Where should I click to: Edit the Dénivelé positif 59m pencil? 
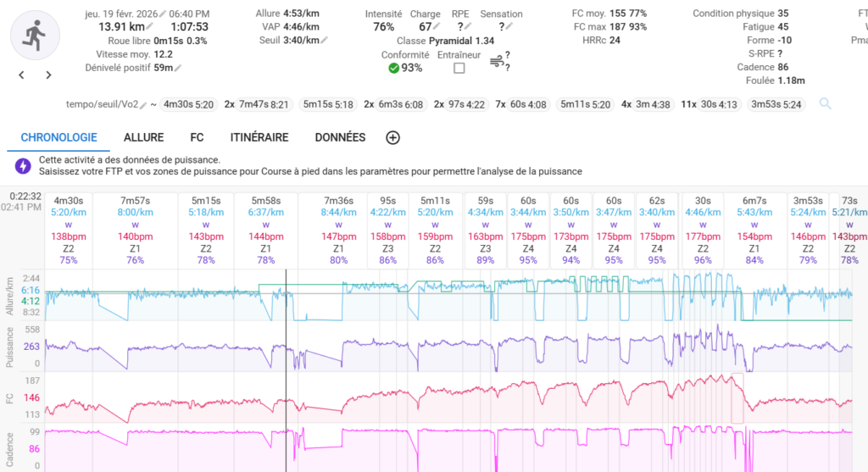[x=179, y=68]
